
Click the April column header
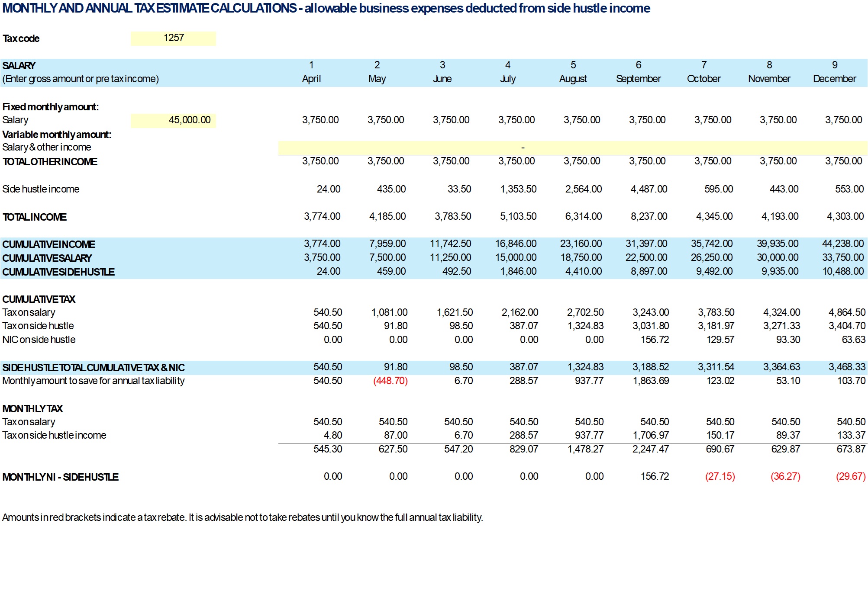point(311,79)
